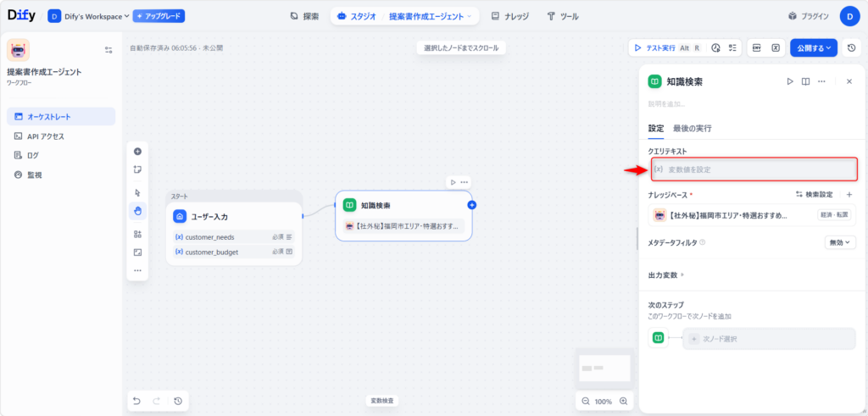Add a knowledge base with the plus icon
The width and height of the screenshot is (868, 416).
pos(849,194)
